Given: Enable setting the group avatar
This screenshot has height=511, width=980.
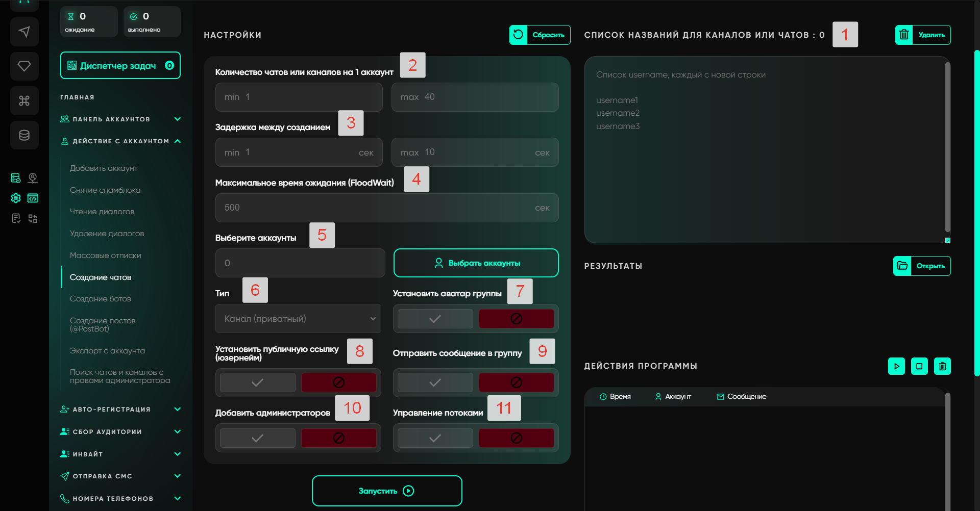Looking at the screenshot, I should [x=435, y=319].
